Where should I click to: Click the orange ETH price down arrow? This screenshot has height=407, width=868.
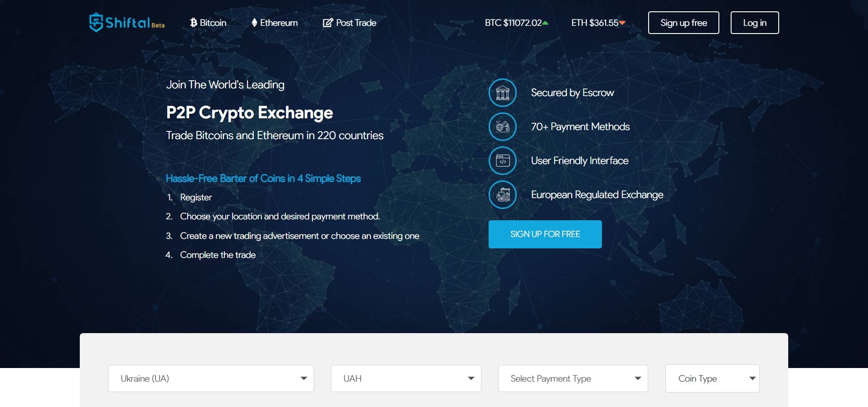click(x=622, y=23)
